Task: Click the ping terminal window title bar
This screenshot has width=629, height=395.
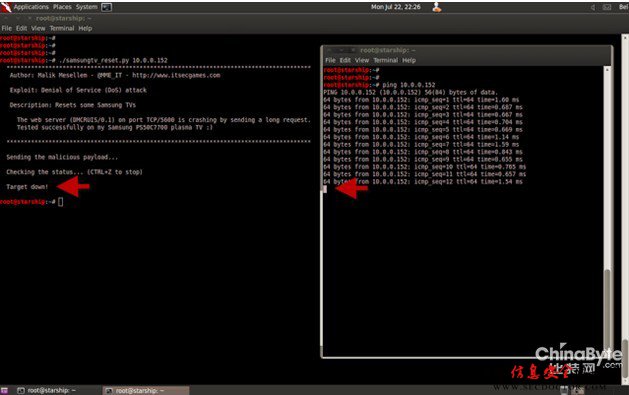Action: (x=467, y=50)
